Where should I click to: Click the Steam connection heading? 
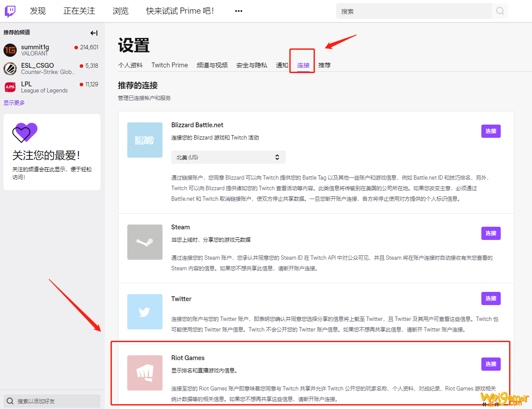[181, 227]
